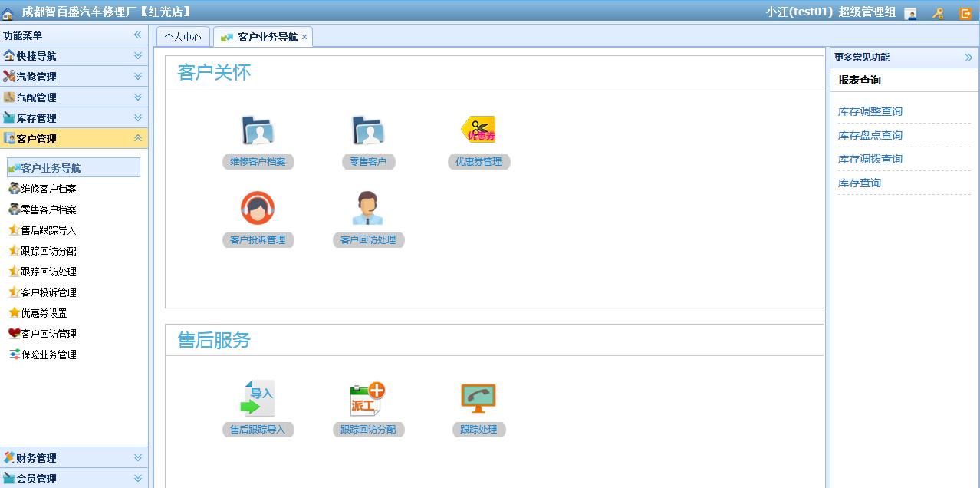Open the 客户回访处理 agent icon
Viewport: 980px width, 488px height.
[x=368, y=208]
